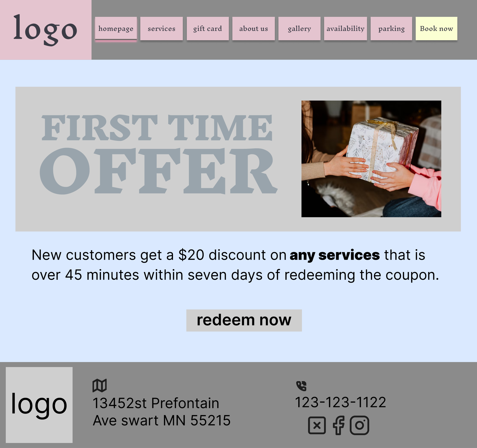Click the redeem now button

coord(244,320)
